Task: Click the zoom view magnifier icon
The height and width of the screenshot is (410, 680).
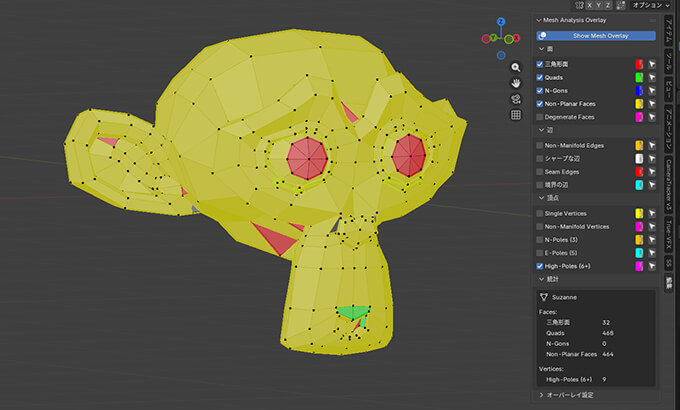Action: (516, 67)
